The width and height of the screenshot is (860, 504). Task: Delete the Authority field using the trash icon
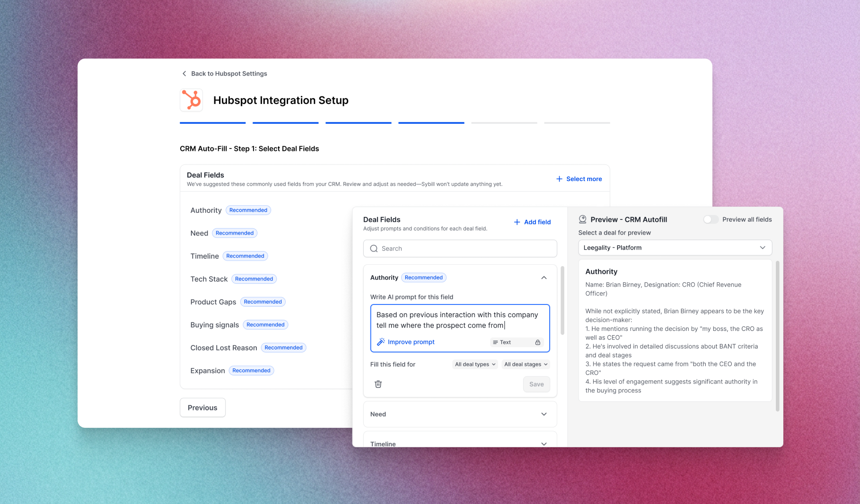coord(378,384)
